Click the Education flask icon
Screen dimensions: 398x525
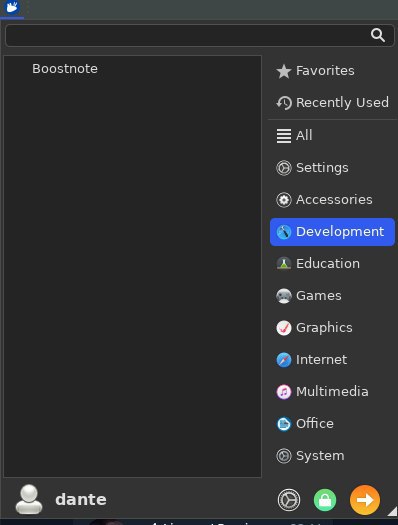(x=284, y=264)
